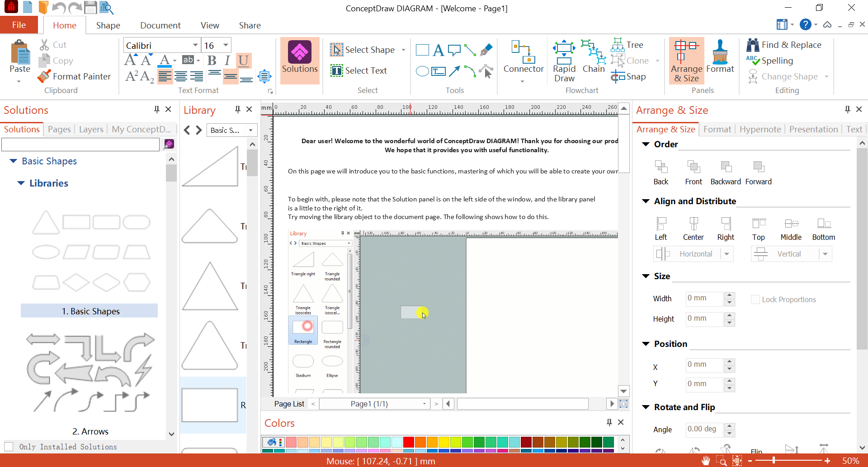Toggle Italic text formatting
The width and height of the screenshot is (868, 467).
point(227,61)
